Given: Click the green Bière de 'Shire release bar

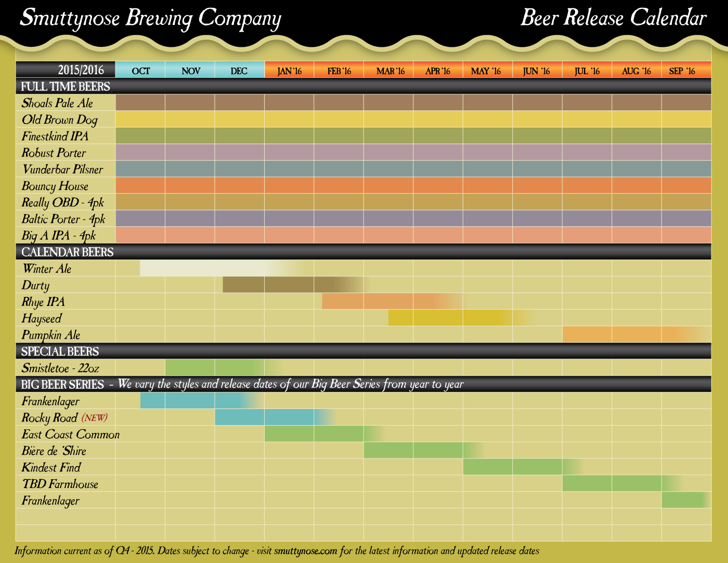Looking at the screenshot, I should 423,451.
